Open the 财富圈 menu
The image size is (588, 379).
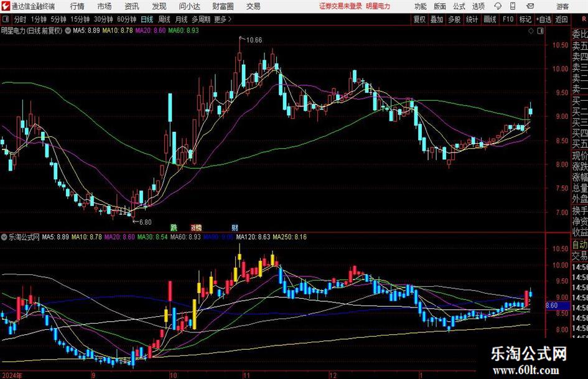[223, 6]
